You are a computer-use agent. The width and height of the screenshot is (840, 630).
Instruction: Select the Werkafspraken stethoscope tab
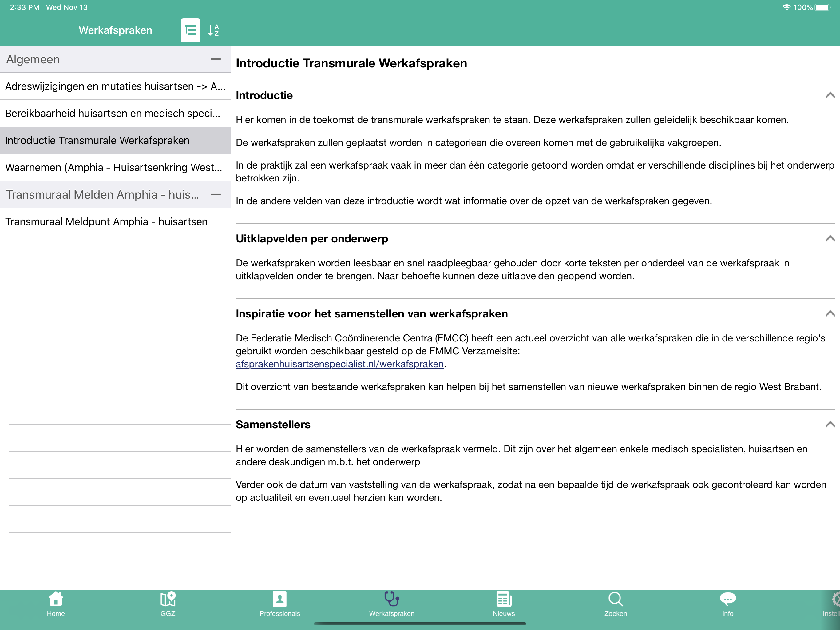click(391, 604)
